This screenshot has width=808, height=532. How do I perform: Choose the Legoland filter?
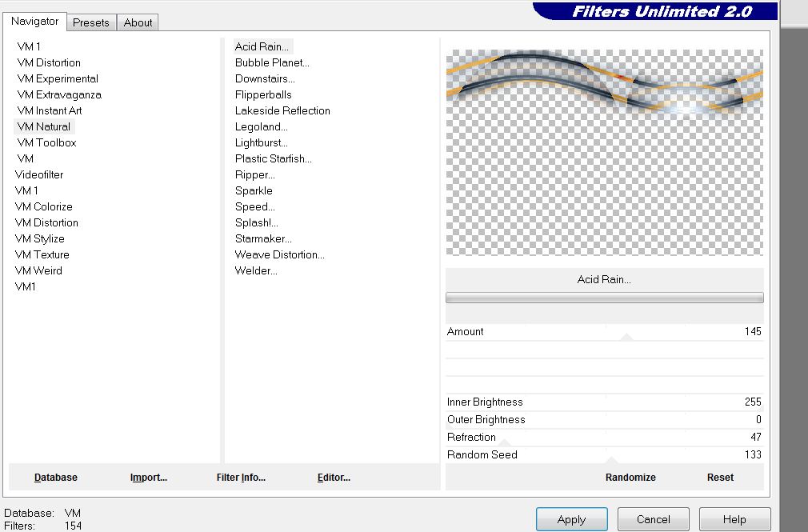pyautogui.click(x=262, y=126)
